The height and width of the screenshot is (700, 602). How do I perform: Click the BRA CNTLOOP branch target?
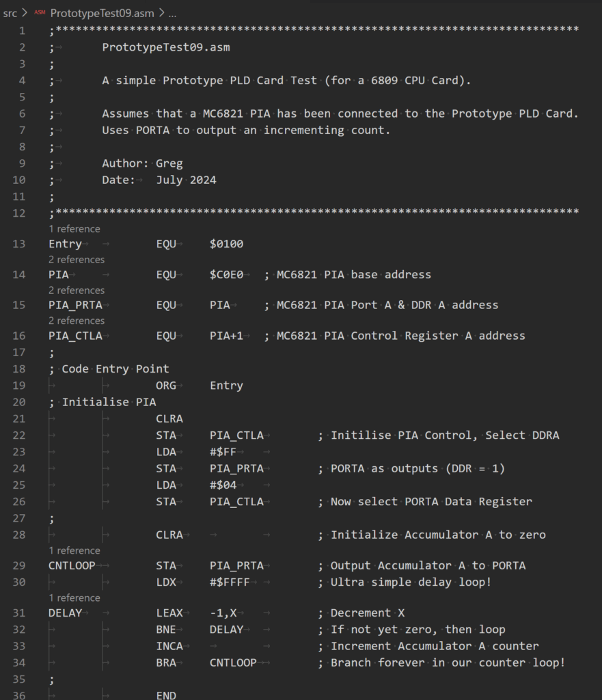[234, 662]
